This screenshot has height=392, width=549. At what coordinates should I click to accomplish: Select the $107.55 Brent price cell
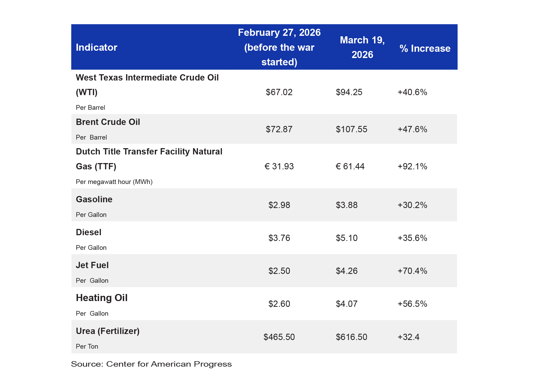352,129
